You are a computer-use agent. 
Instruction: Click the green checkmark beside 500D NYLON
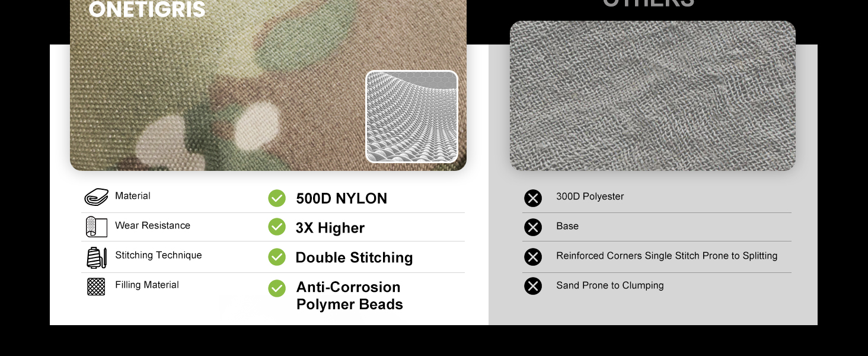pos(277,198)
